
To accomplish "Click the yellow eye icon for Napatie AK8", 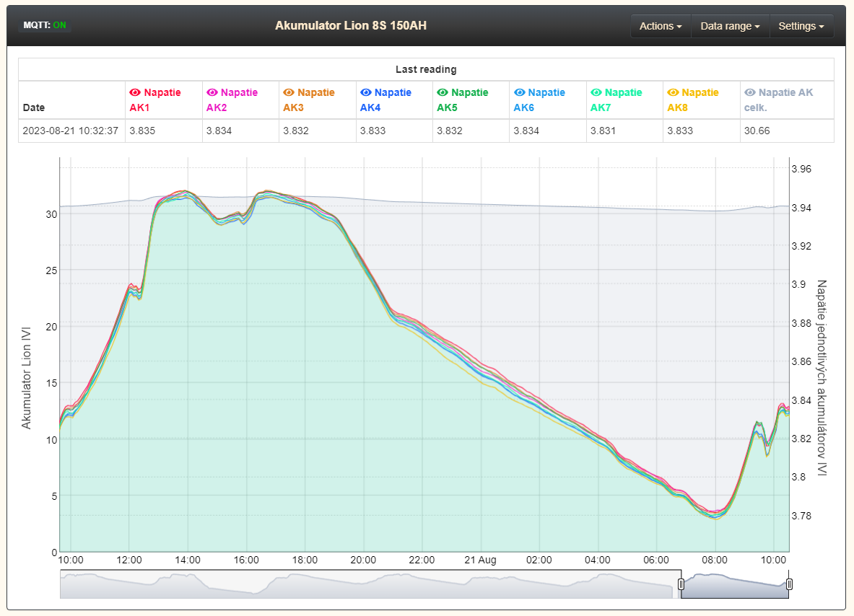I will click(673, 92).
